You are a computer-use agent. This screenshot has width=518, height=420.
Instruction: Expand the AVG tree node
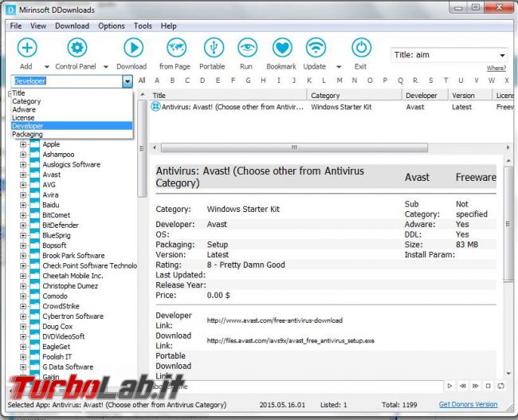[x=23, y=185]
